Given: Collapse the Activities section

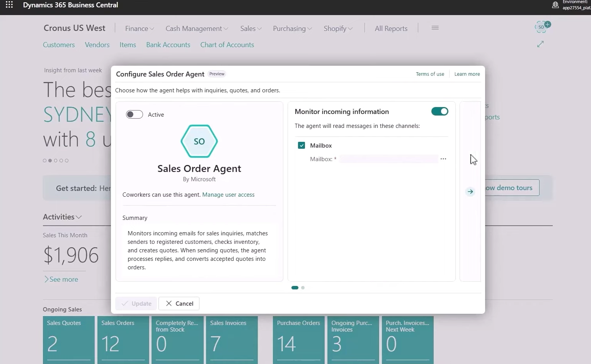Looking at the screenshot, I should tap(80, 217).
